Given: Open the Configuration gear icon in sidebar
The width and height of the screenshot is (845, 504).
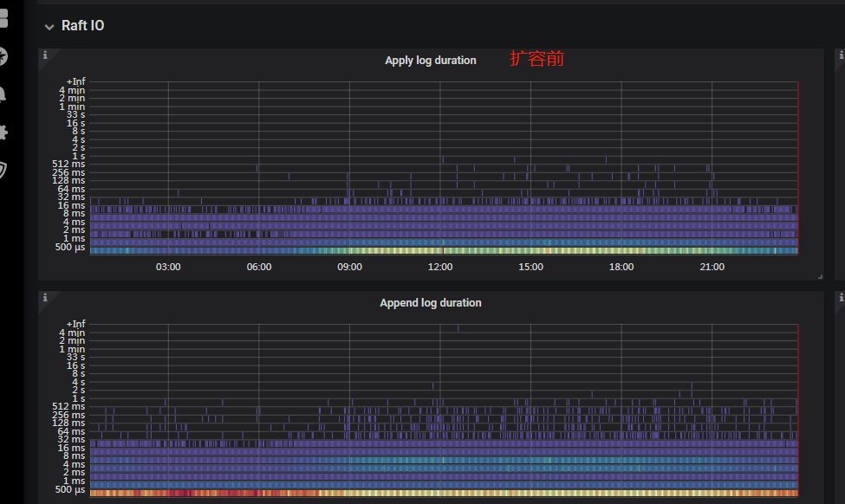Looking at the screenshot, I should point(3,132).
